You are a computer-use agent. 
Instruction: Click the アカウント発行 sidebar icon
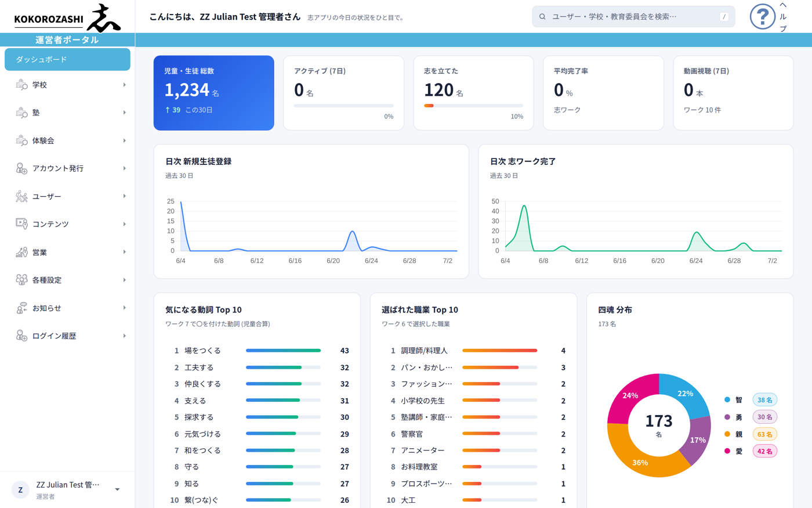point(21,168)
